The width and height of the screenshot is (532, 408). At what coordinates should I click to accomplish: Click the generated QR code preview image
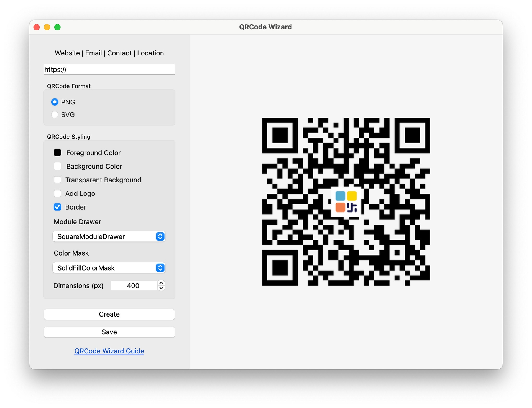[x=346, y=202]
